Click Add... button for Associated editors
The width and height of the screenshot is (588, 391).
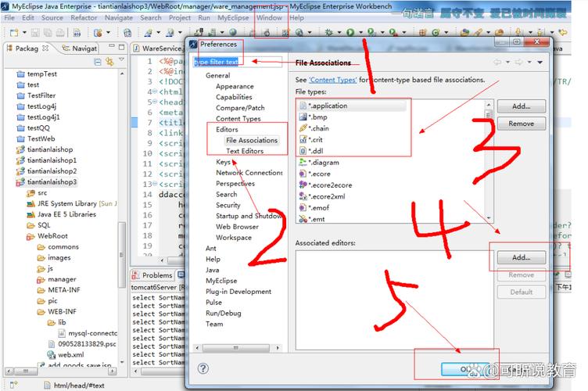click(x=522, y=257)
